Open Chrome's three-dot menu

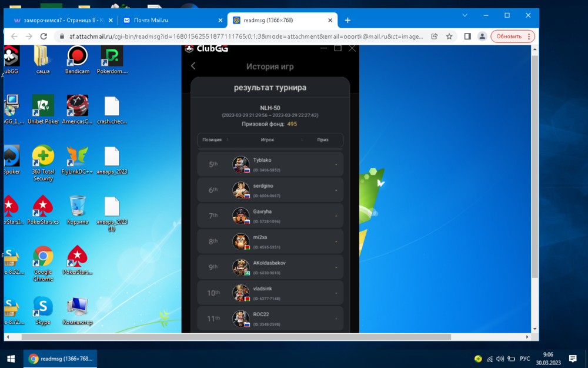529,37
